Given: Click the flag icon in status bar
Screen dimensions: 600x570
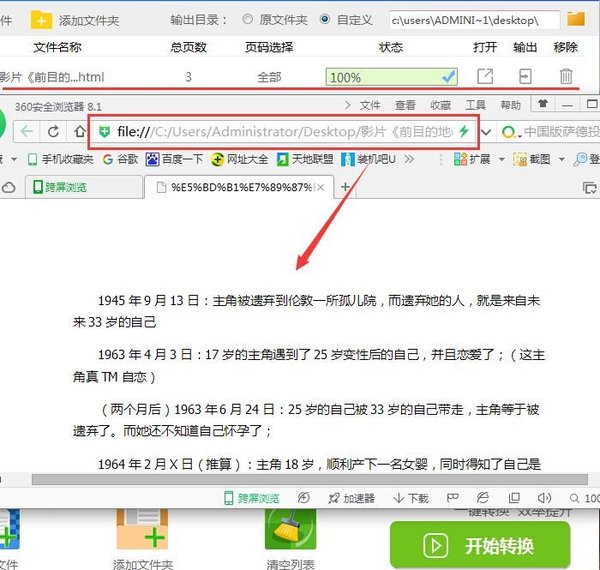Looking at the screenshot, I should (x=453, y=498).
